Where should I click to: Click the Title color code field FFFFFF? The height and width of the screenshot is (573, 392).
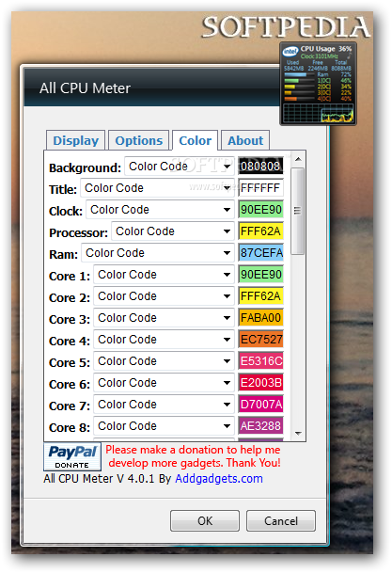click(x=260, y=188)
